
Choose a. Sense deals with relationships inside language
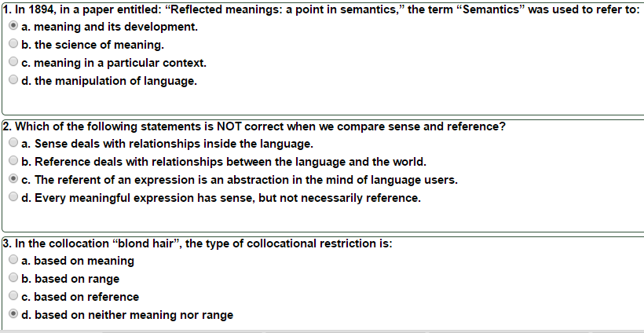13,143
